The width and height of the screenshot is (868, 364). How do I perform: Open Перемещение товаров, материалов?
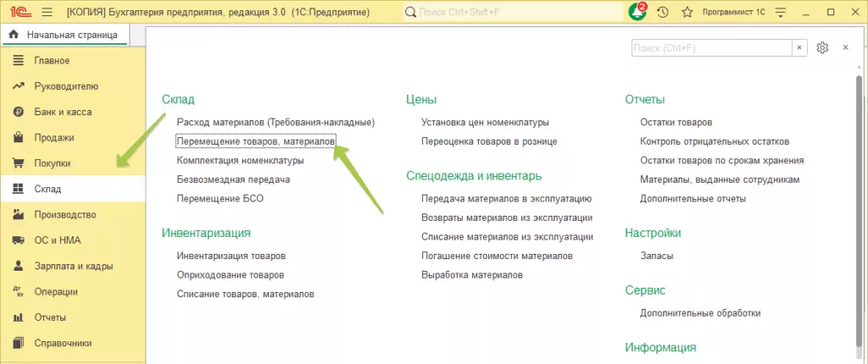tap(256, 141)
